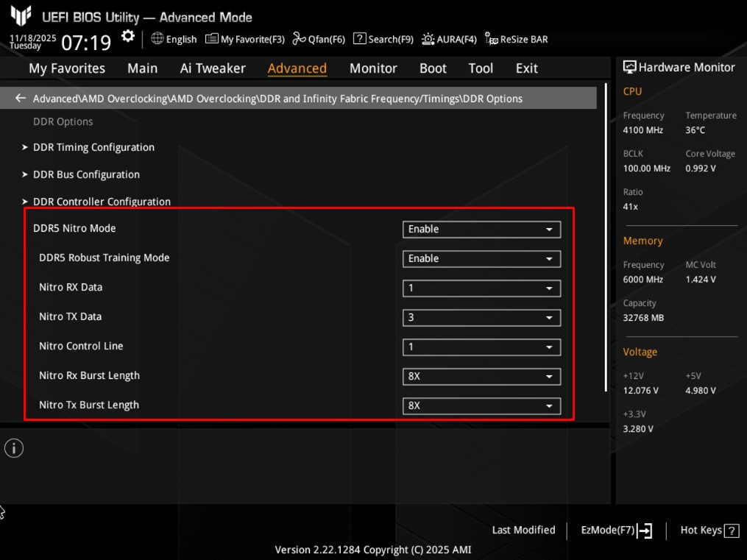747x560 pixels.
Task: Click the Nitro Rx Burst Length label
Action: click(x=89, y=376)
